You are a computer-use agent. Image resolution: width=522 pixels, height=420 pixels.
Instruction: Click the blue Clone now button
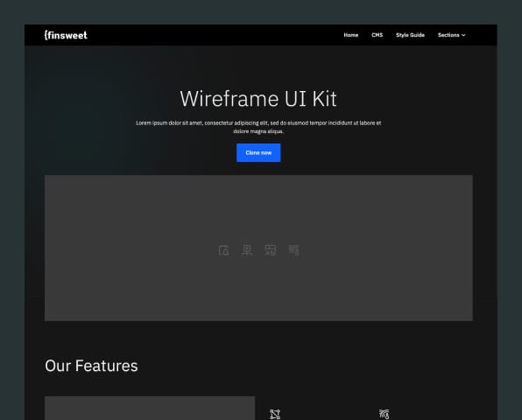point(258,152)
